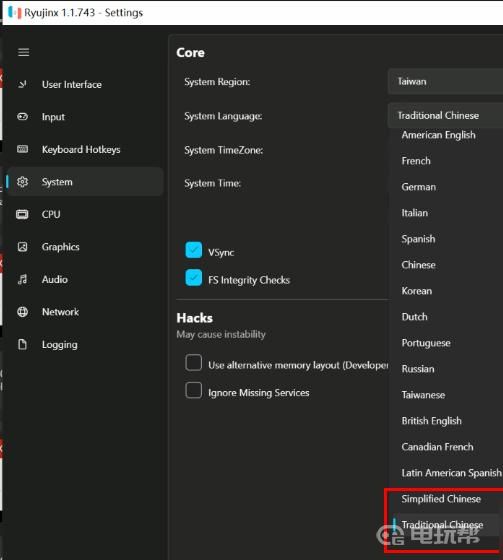Click the CPU chip icon
This screenshot has height=560, width=503.
pos(22,214)
